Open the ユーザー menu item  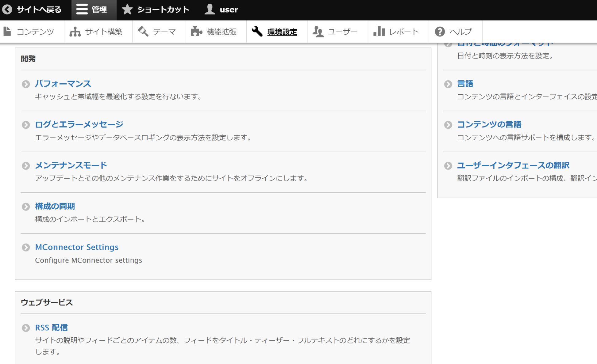[x=337, y=32]
